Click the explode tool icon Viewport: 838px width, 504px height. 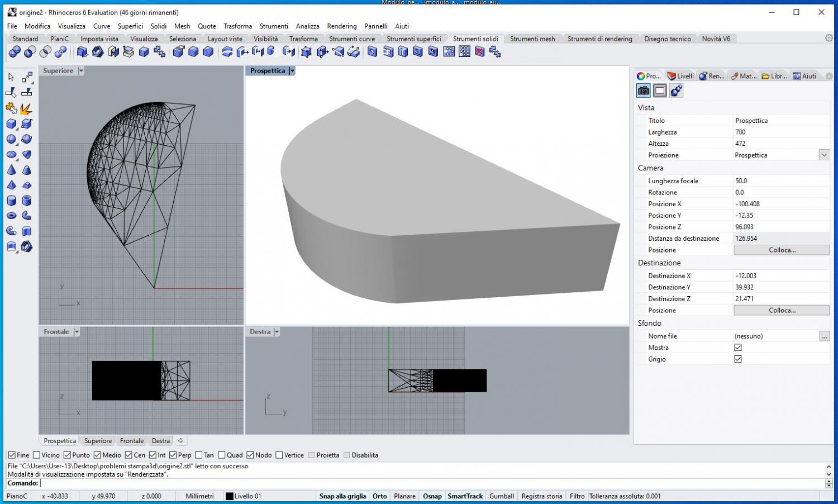click(x=26, y=108)
